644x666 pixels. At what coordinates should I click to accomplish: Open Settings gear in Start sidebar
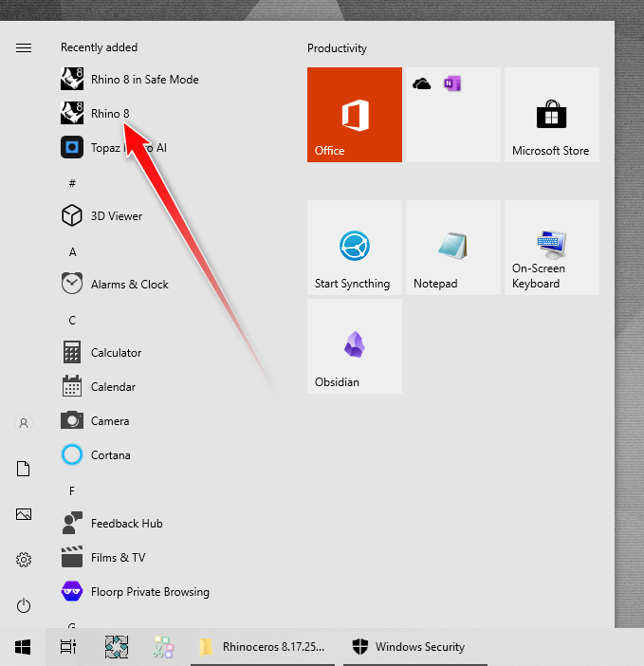[24, 560]
